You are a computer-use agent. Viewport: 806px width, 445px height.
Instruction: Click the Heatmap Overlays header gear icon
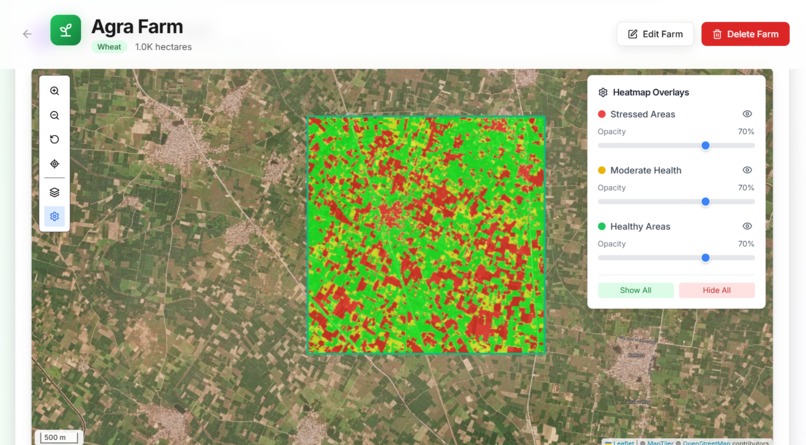pyautogui.click(x=603, y=92)
